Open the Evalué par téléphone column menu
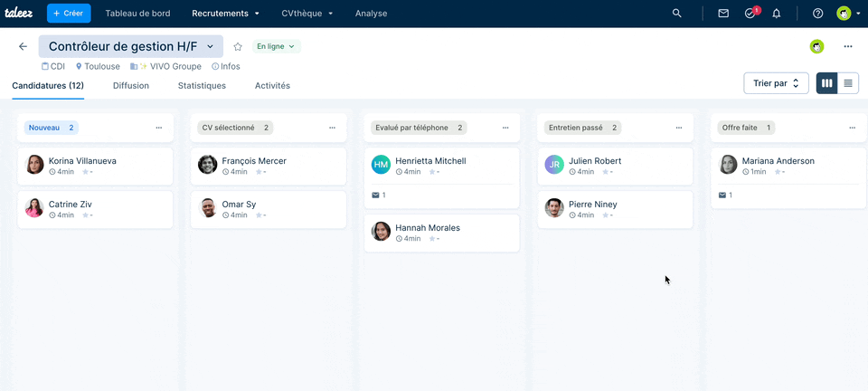 [505, 128]
